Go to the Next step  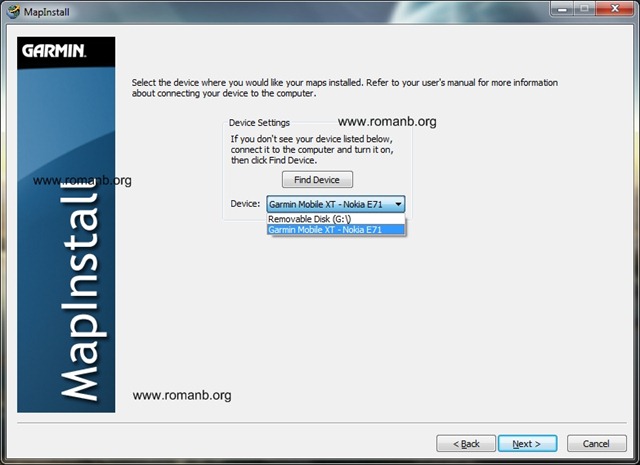pyautogui.click(x=527, y=443)
